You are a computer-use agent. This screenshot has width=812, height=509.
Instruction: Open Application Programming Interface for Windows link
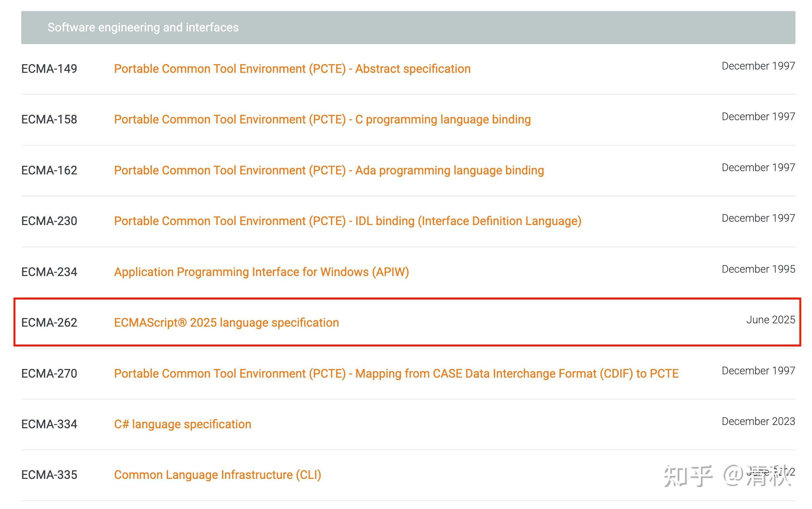point(261,272)
